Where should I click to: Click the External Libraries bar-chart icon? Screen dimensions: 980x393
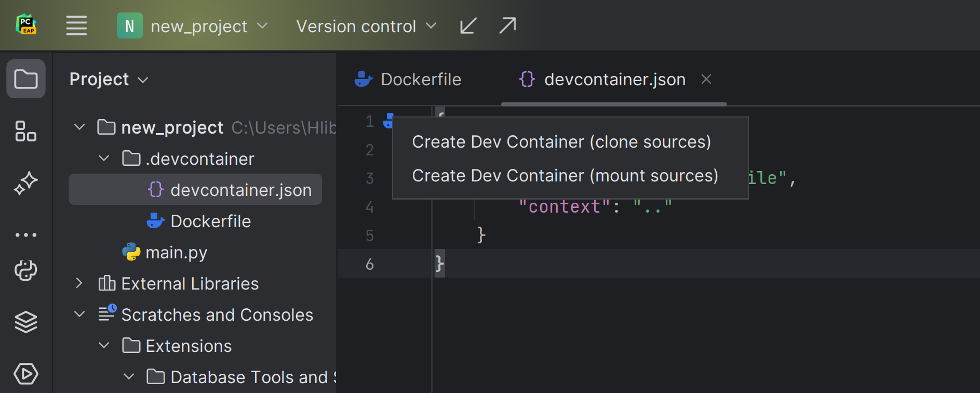click(107, 283)
